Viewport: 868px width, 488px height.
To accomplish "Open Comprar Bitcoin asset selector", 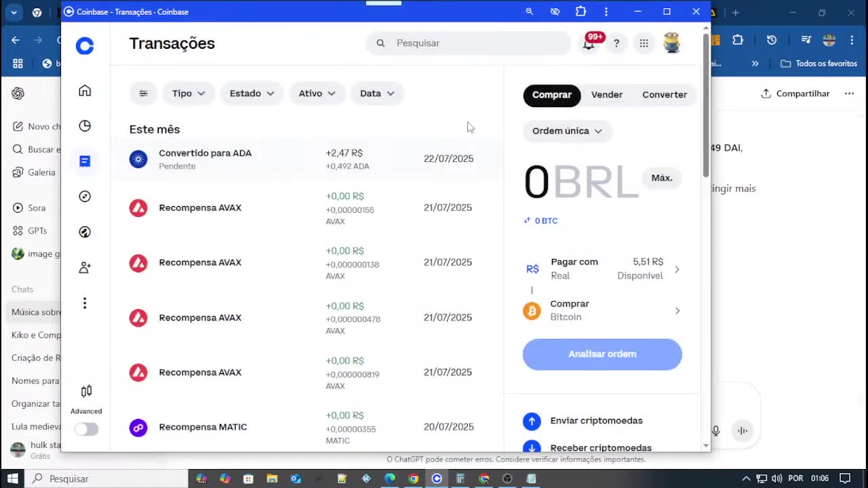I will point(602,311).
